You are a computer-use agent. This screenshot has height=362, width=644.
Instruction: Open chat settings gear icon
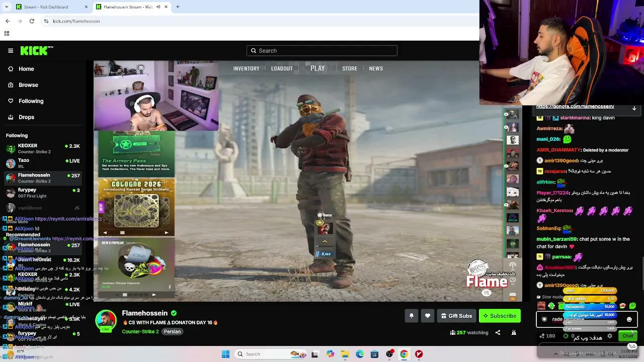pos(610,336)
